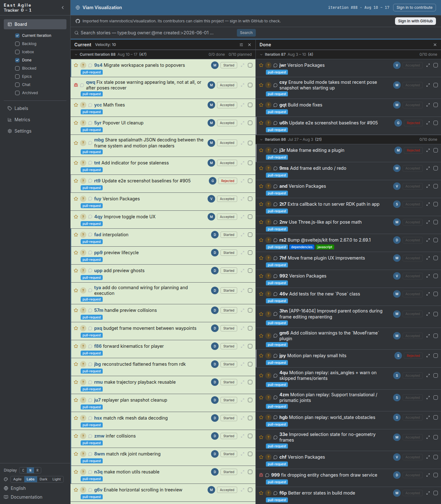Enable the Blocked panel checkbox
Screen dimensions: 441x504
click(17, 68)
